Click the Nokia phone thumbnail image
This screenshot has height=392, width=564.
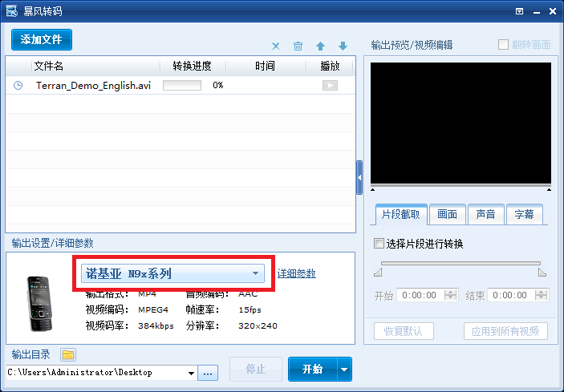(x=39, y=304)
